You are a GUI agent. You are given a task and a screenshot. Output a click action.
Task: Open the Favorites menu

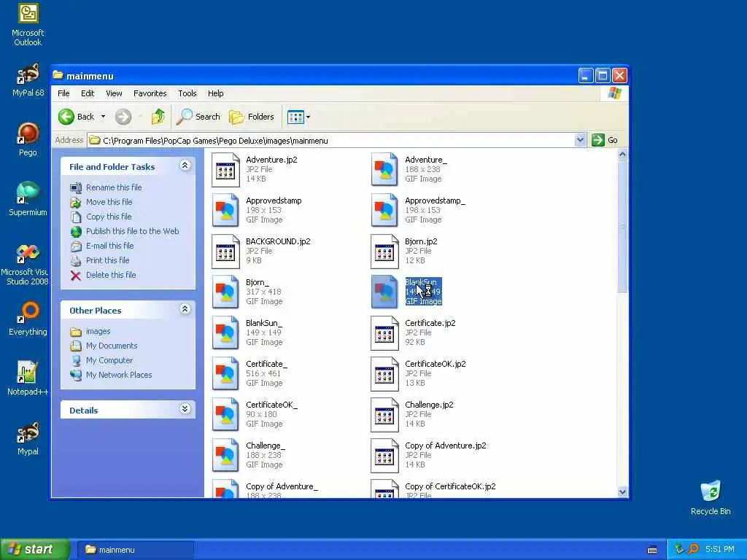(x=150, y=93)
